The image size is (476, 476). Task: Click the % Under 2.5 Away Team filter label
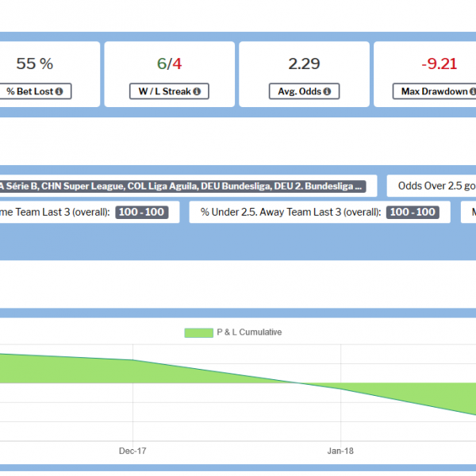coord(291,212)
